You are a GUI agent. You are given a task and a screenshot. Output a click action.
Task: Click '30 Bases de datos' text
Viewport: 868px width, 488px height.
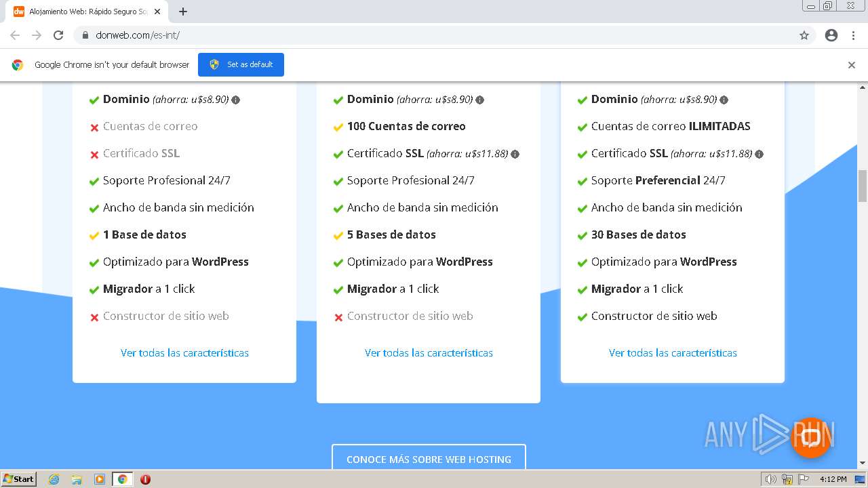tap(639, 235)
